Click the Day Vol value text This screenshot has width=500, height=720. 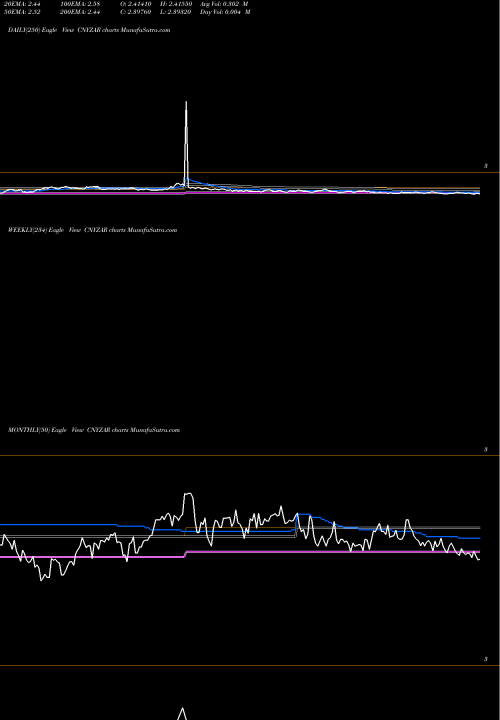click(225, 12)
